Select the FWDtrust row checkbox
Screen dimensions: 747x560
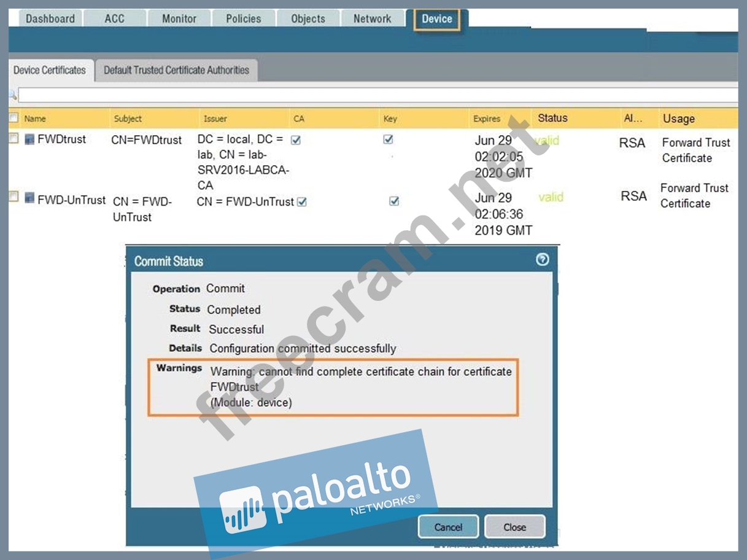(x=14, y=139)
